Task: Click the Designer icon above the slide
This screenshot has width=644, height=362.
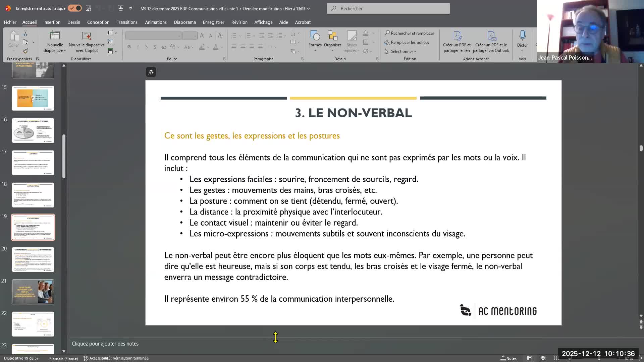Action: coord(151,72)
